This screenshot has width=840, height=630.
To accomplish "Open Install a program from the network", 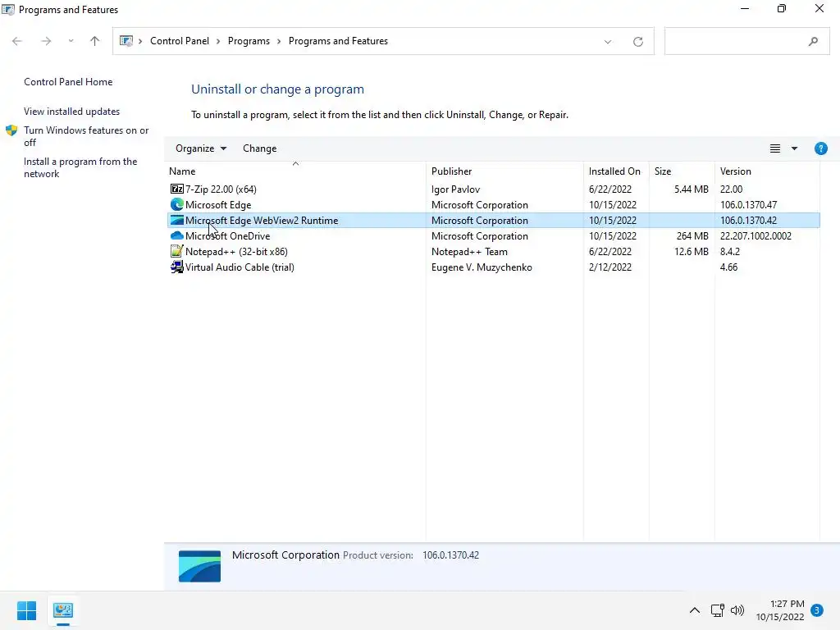I will 80,167.
